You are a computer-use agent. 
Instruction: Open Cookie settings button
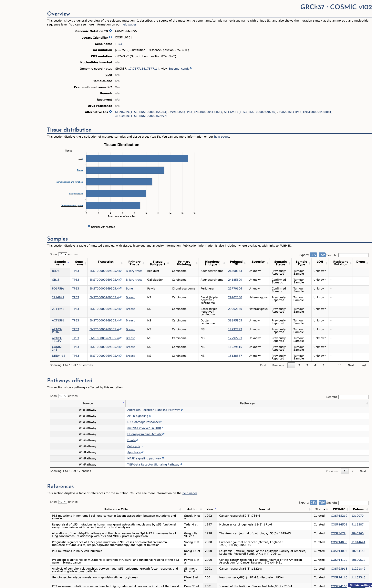(360, 585)
